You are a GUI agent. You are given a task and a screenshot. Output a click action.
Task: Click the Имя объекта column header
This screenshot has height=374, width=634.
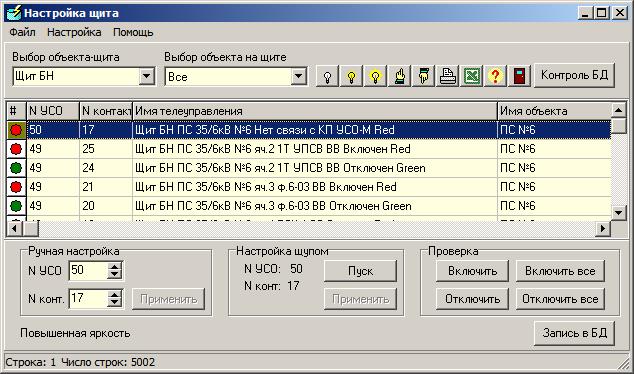point(554,111)
